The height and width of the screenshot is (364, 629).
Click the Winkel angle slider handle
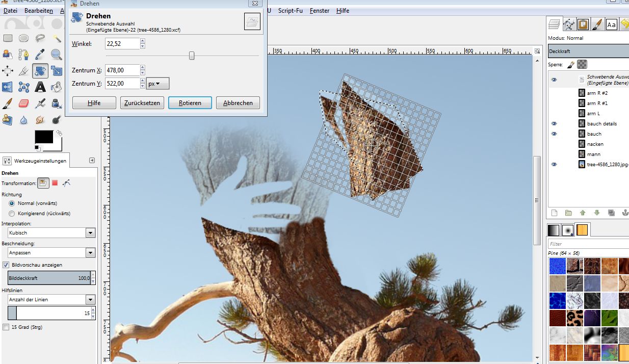point(192,56)
